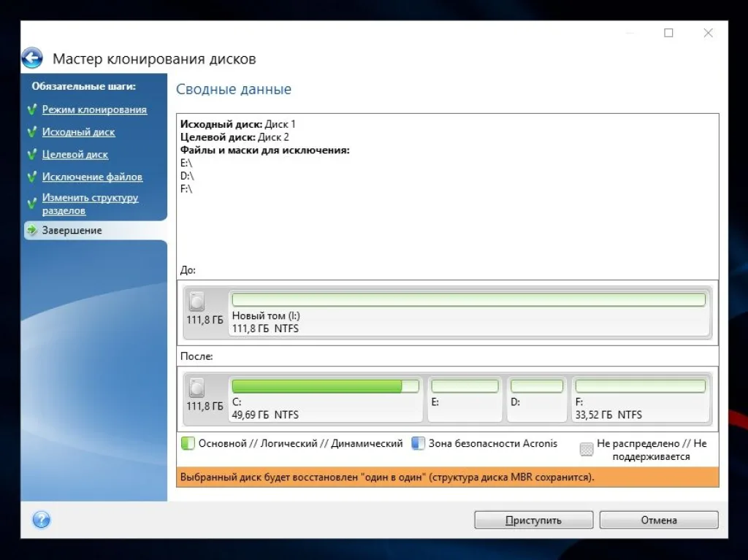Screen dimensions: 748x560
Task: Click the green Основной legend swatch
Action: point(188,444)
